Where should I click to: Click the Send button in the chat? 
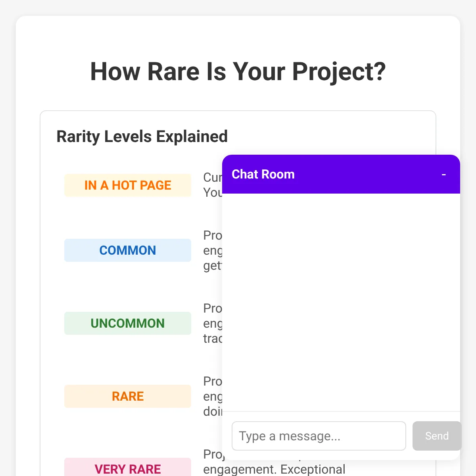click(437, 436)
